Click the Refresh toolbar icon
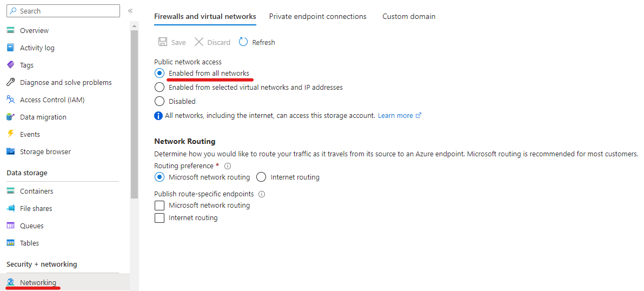The height and width of the screenshot is (291, 644). coord(243,42)
